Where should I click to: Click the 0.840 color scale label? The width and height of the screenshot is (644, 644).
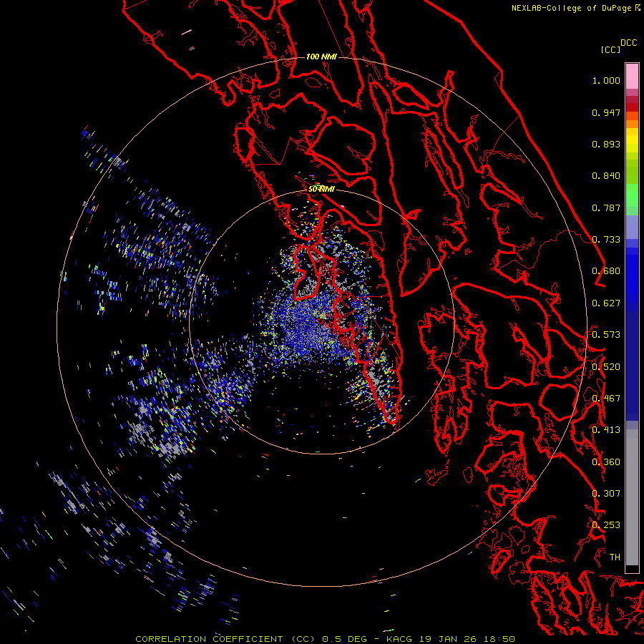(x=606, y=176)
